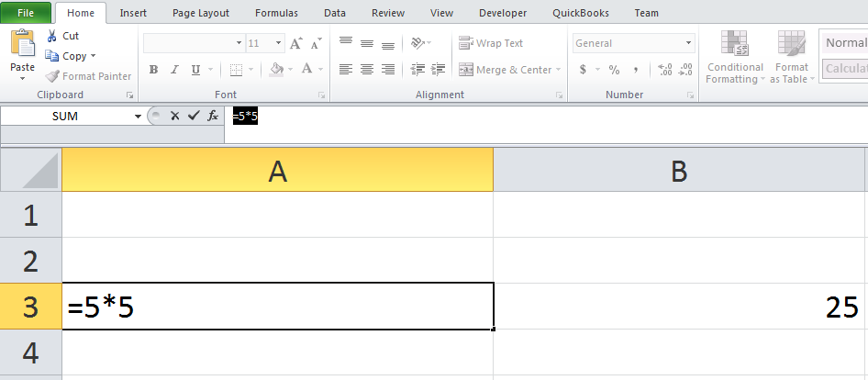Toggle Wrap Text

(x=491, y=43)
